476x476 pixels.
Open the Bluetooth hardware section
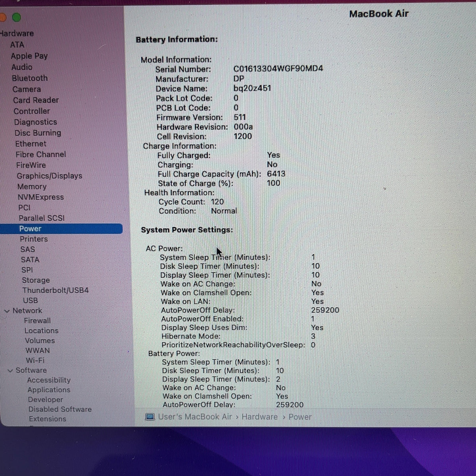point(30,78)
